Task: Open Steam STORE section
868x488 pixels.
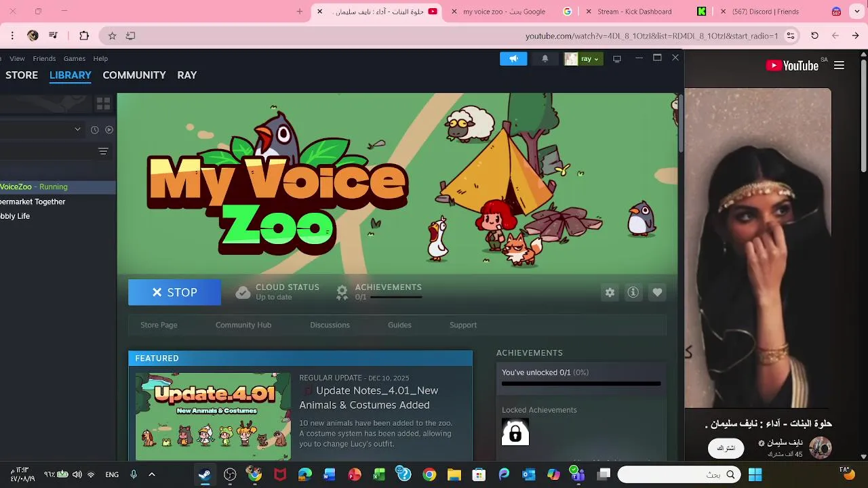Action: pyautogui.click(x=22, y=75)
